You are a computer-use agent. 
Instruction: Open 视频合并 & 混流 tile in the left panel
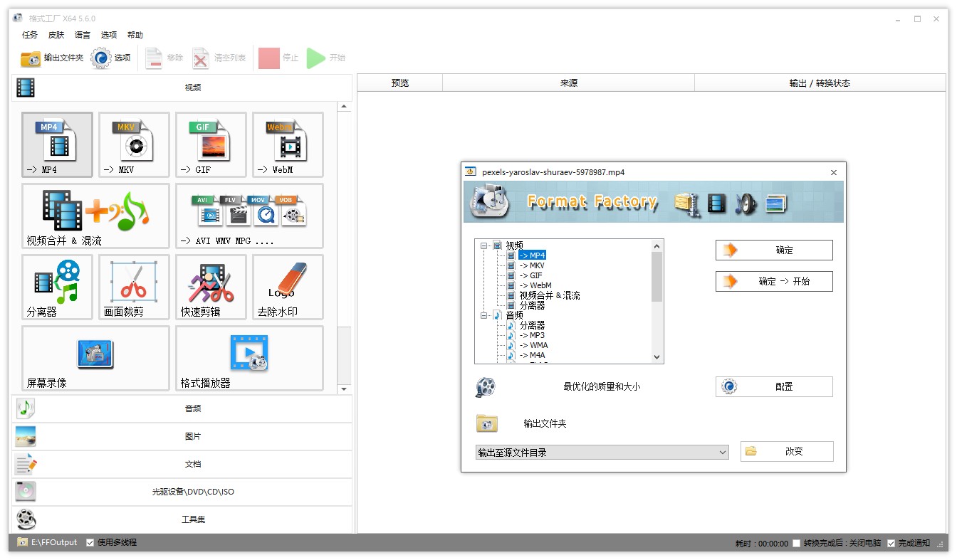95,216
